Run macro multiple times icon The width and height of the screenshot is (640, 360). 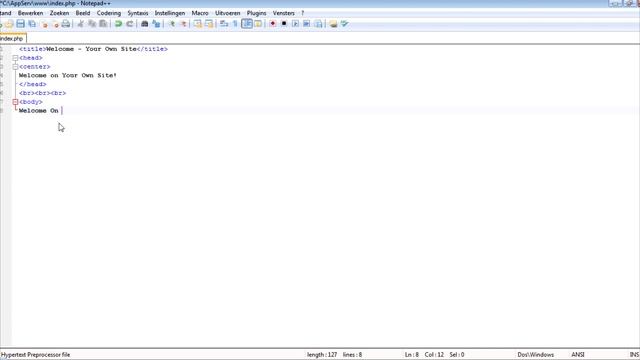(307, 24)
